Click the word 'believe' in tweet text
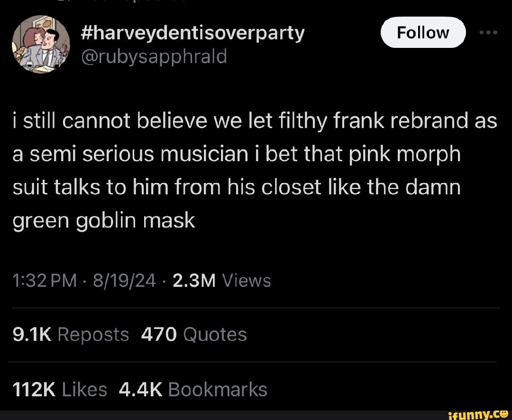 (x=172, y=121)
